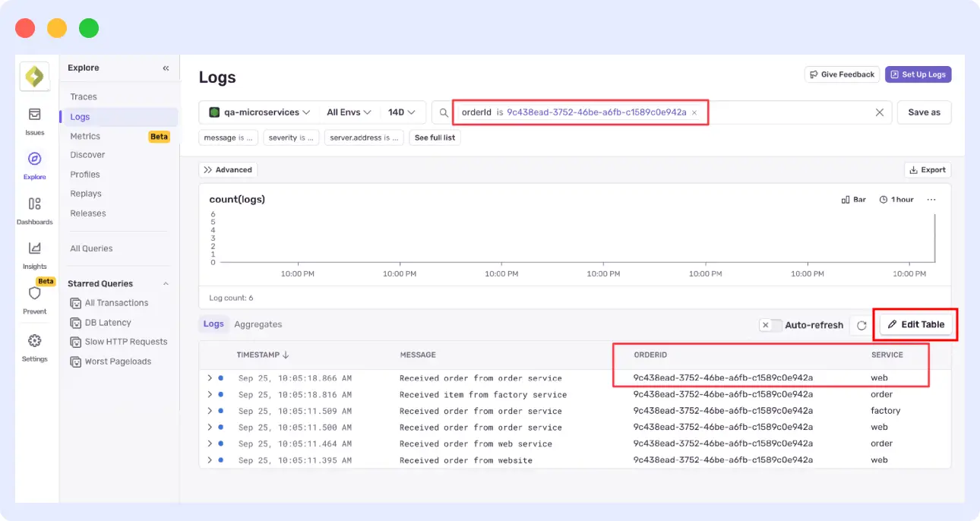Click the Slow HTTP Requests query icon
Viewport: 980px width, 521px height.
(x=75, y=342)
